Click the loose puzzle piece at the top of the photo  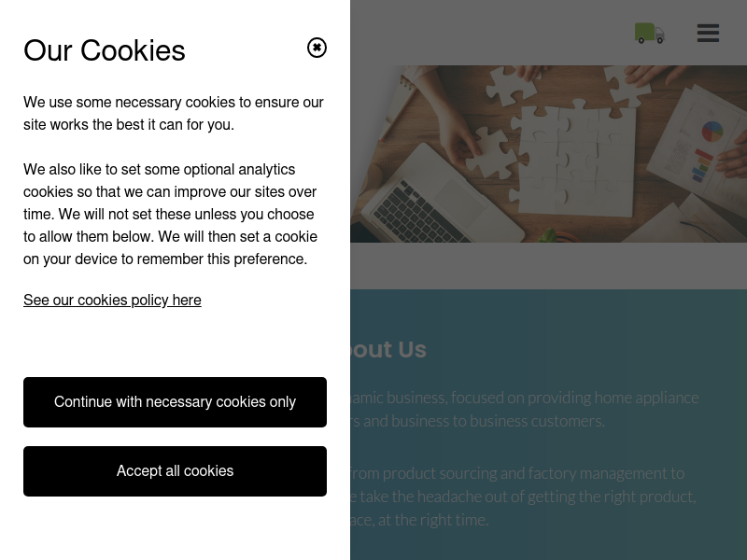[511, 85]
